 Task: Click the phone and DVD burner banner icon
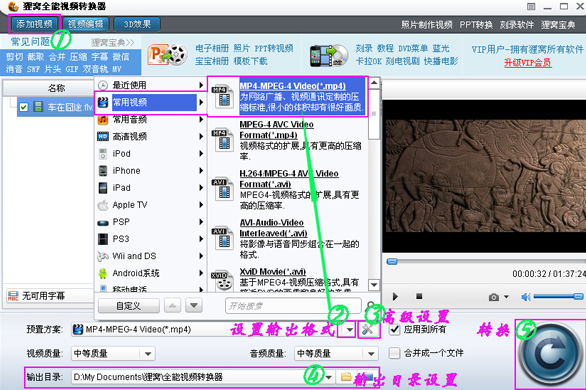pyautogui.click(x=329, y=55)
